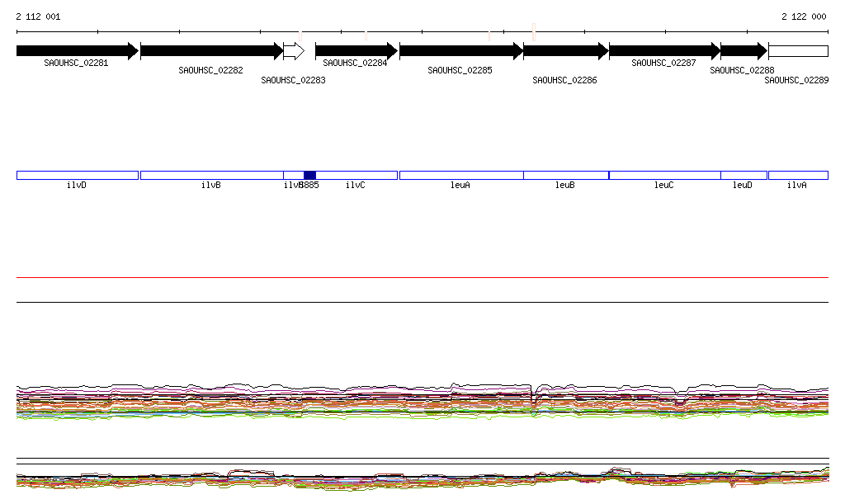Click the 2 122 000 end coordinate label
Viewport: 845px width, 504px height.
(x=804, y=16)
